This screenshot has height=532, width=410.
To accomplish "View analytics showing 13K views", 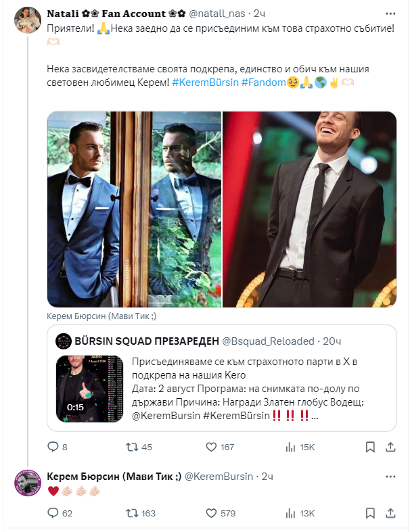I will (291, 514).
